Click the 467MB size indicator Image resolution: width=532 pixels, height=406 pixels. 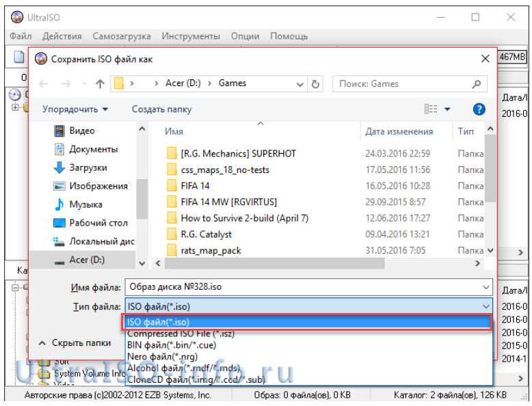tap(512, 56)
